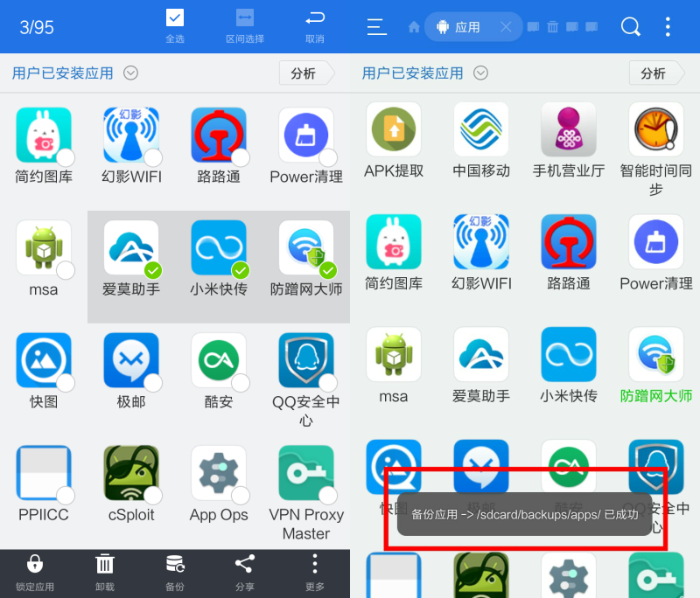Tap 小米快传 icon in the 应用 tab list
This screenshot has height=598, width=700.
click(568, 355)
